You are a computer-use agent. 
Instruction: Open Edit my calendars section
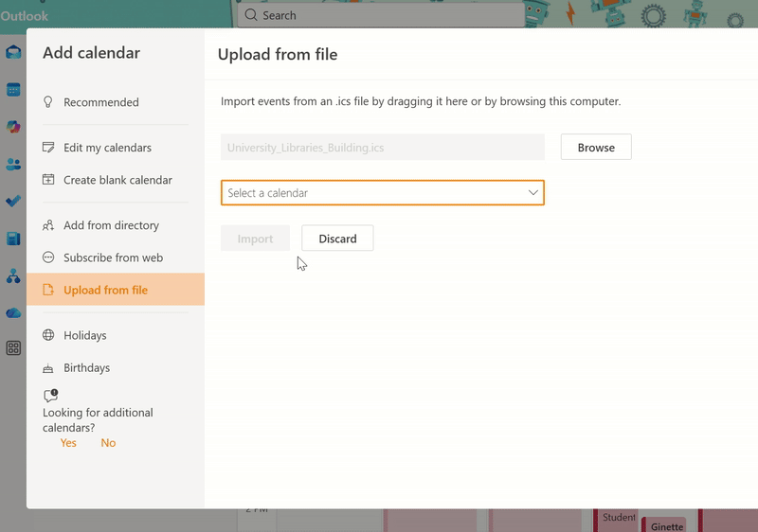[115, 148]
